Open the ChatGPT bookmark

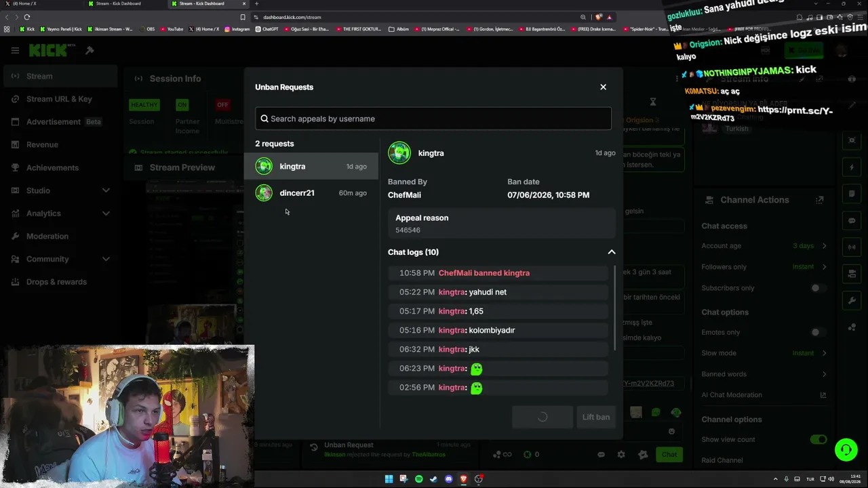pyautogui.click(x=267, y=29)
